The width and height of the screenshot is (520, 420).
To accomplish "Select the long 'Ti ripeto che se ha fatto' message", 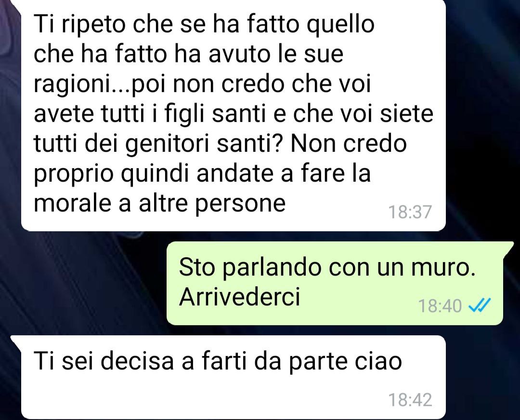I will (x=233, y=115).
